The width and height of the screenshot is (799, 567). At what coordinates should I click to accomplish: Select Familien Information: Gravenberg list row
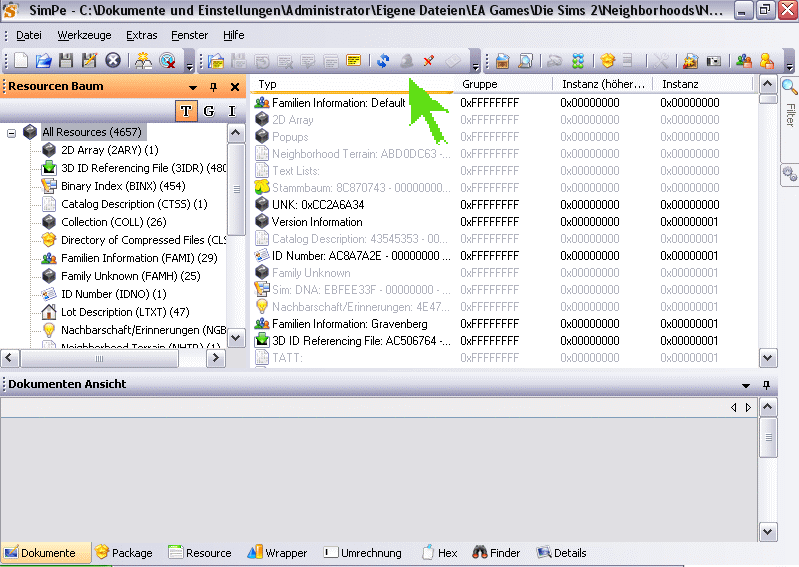pos(349,324)
